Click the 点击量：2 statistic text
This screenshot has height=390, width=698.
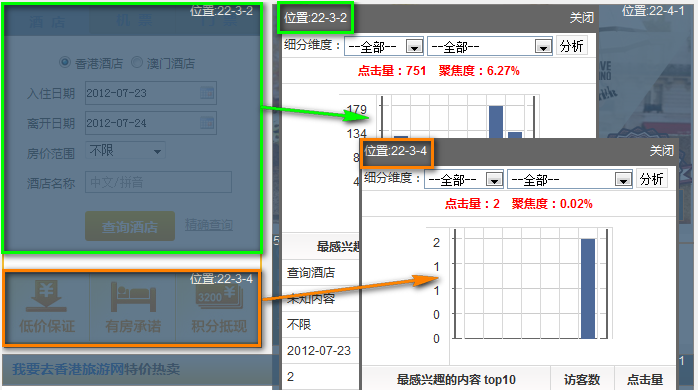tap(472, 204)
